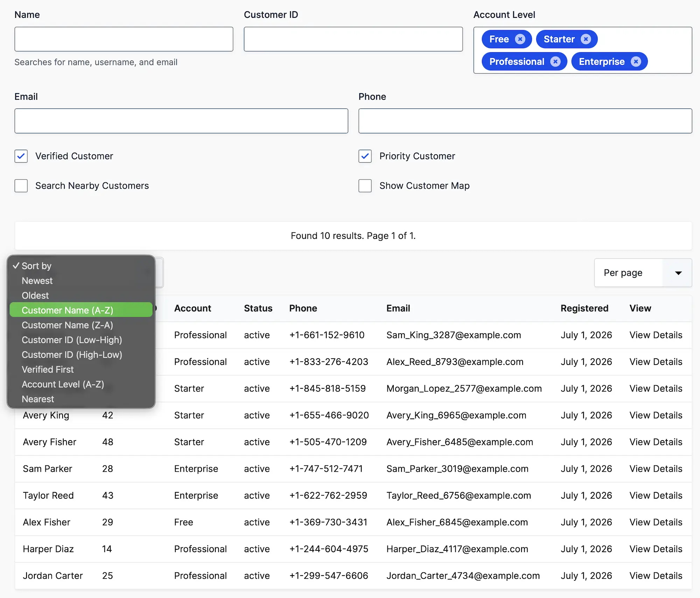Choose Customer Name (A-Z) sort option
700x598 pixels.
click(81, 310)
